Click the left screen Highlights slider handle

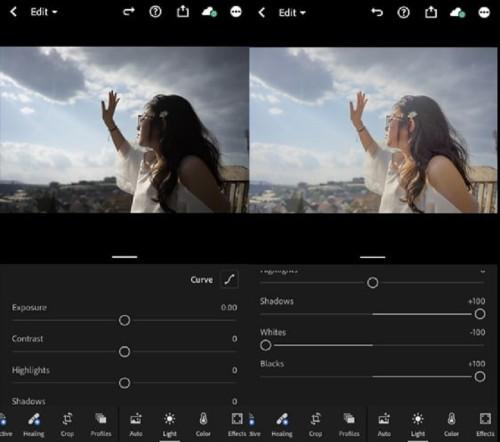pyautogui.click(x=124, y=383)
